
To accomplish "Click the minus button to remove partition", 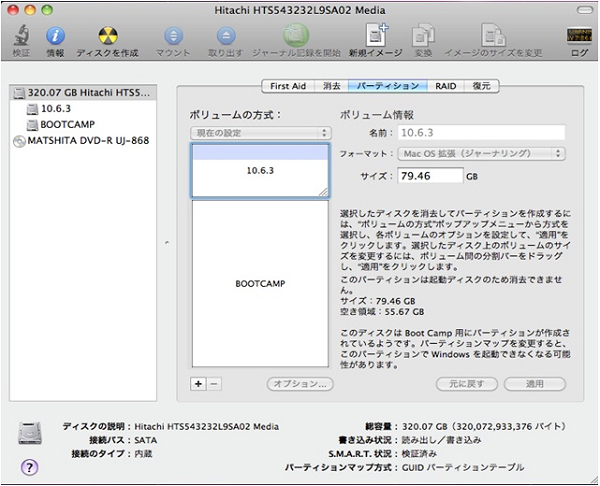I will pyautogui.click(x=214, y=384).
